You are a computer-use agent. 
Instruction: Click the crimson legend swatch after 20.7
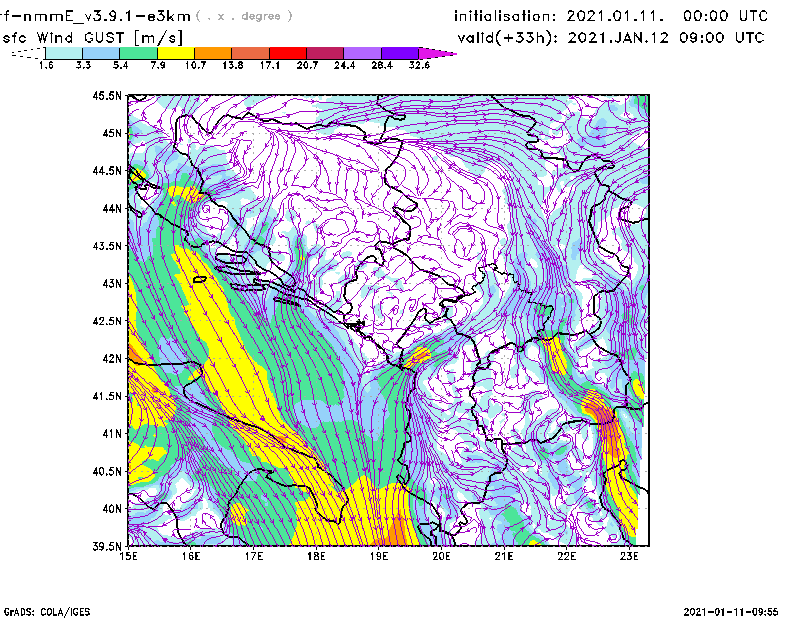click(325, 53)
